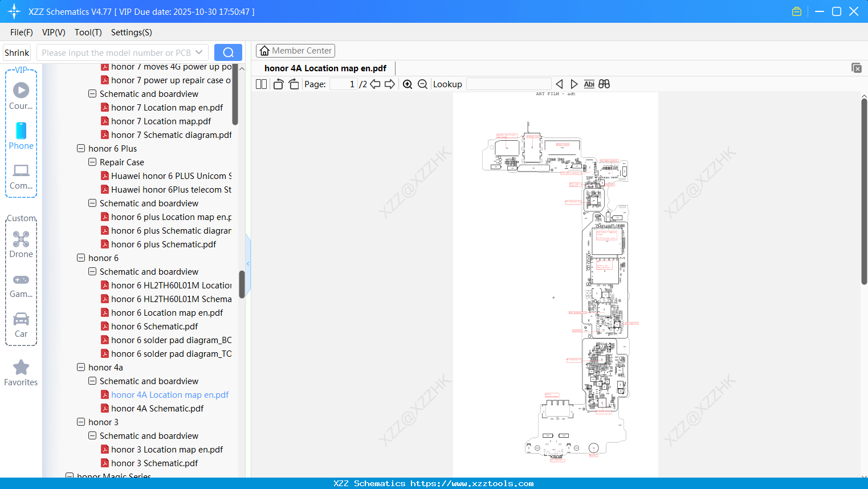Click the XZZ Schematics app logo

(14, 11)
